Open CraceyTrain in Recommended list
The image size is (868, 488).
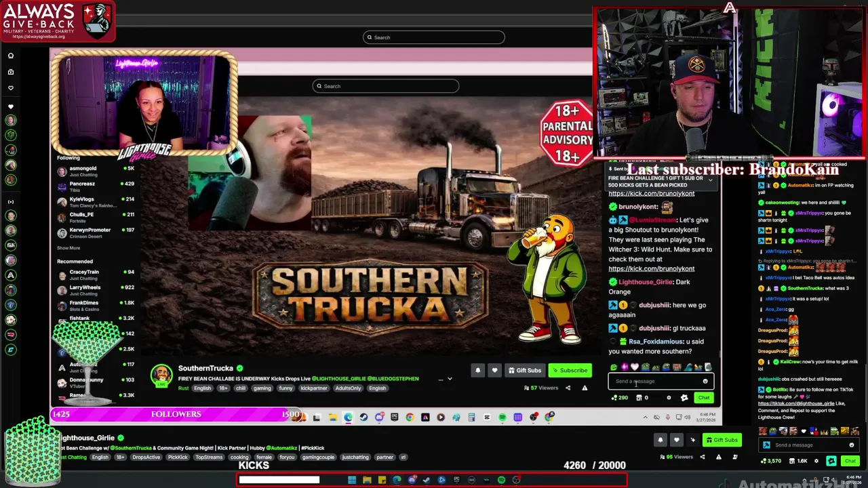click(96, 274)
